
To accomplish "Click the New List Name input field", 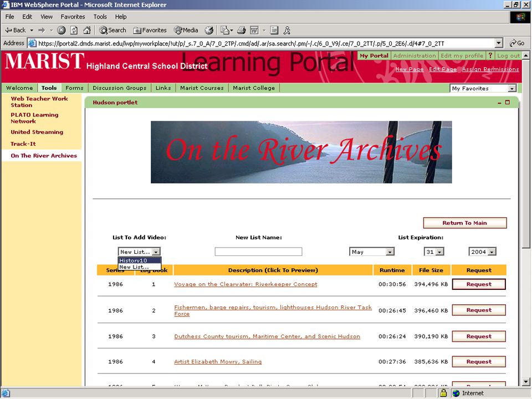I will [258, 252].
